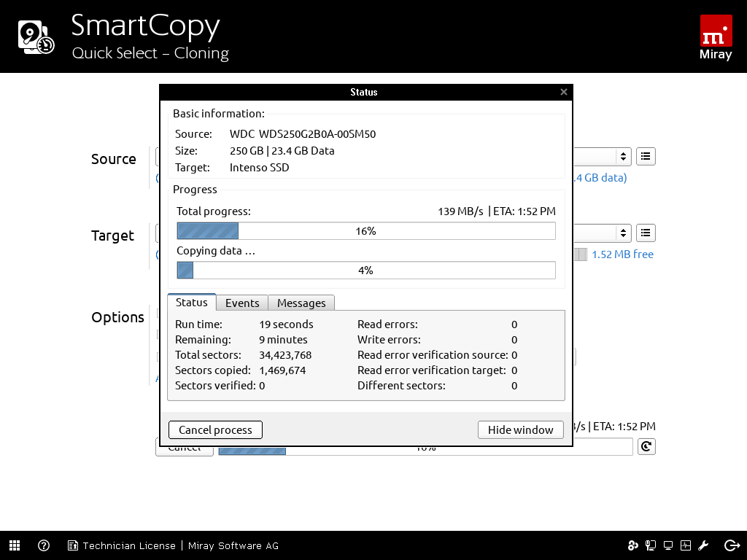This screenshot has height=560, width=747.
Task: Open the Source drive list icon
Action: 646,156
